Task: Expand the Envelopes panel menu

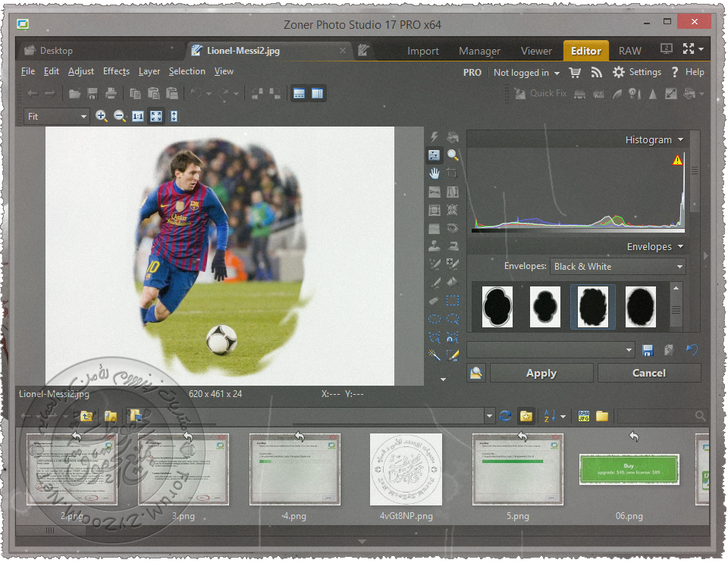Action: tap(681, 246)
